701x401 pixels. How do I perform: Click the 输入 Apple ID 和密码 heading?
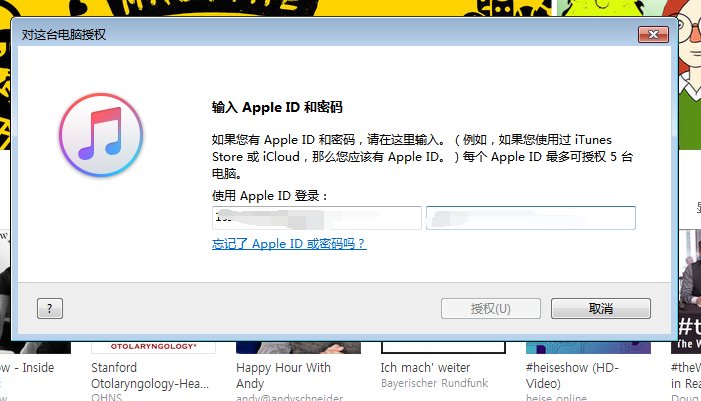coord(277,107)
